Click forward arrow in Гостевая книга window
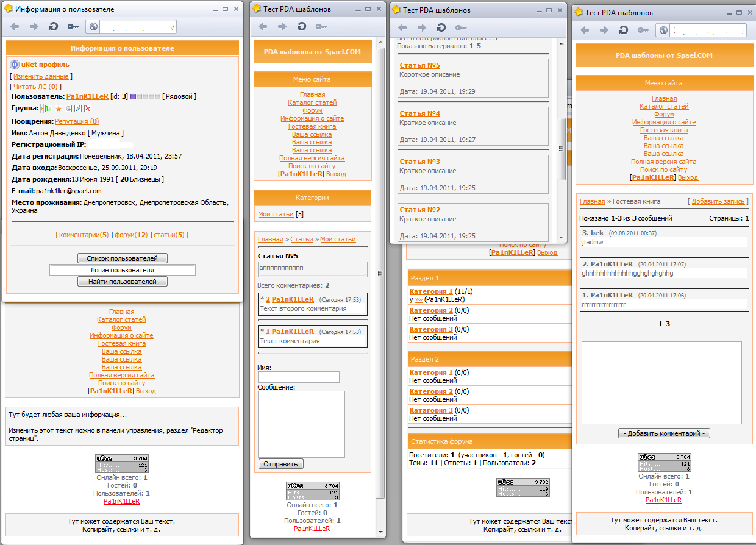Image resolution: width=756 pixels, height=545 pixels. click(x=604, y=30)
